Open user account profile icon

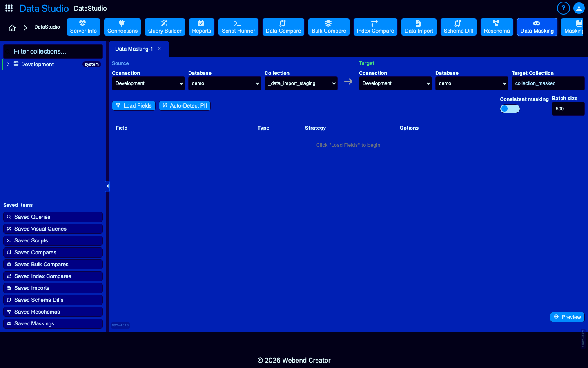(x=579, y=8)
